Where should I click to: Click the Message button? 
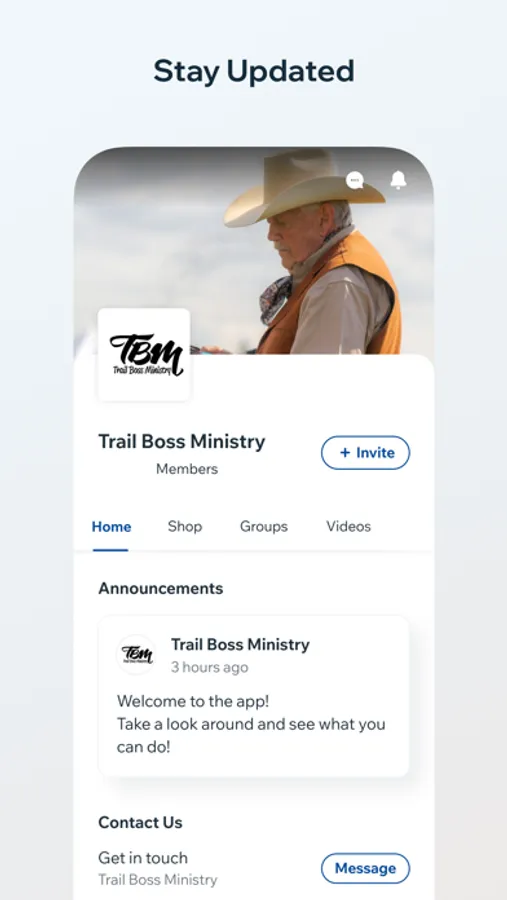[x=365, y=868]
